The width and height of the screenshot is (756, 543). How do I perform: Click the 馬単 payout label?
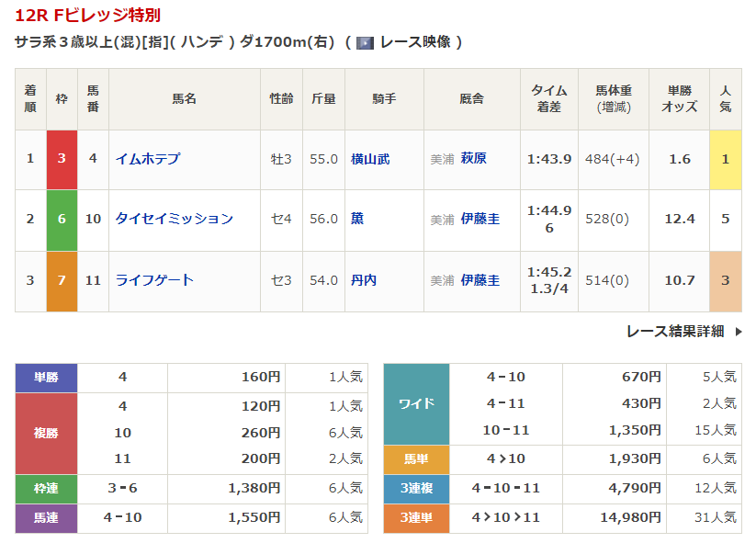click(x=416, y=459)
